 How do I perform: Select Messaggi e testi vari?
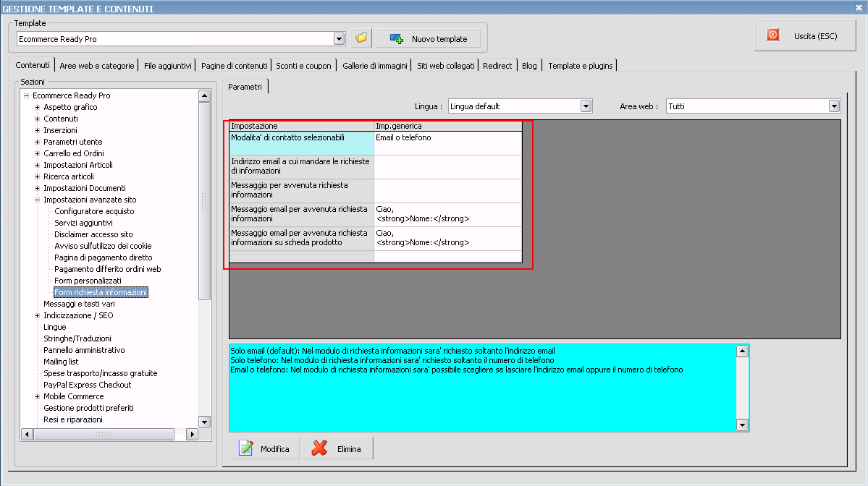[79, 304]
